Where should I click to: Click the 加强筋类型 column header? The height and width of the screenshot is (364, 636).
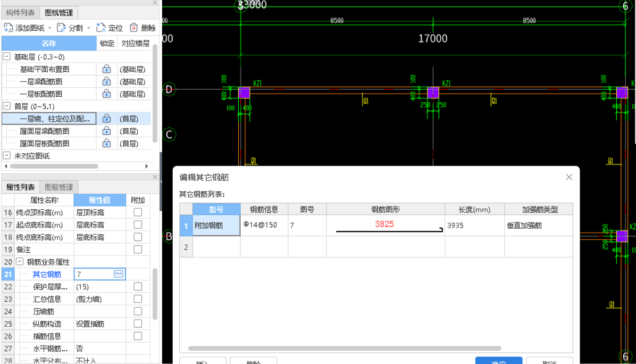click(x=539, y=209)
